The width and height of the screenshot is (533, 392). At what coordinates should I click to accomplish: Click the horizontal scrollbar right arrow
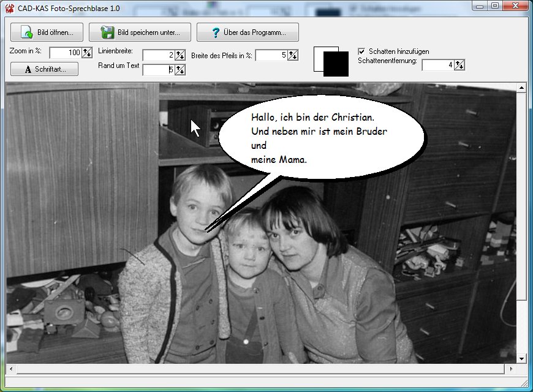point(510,369)
